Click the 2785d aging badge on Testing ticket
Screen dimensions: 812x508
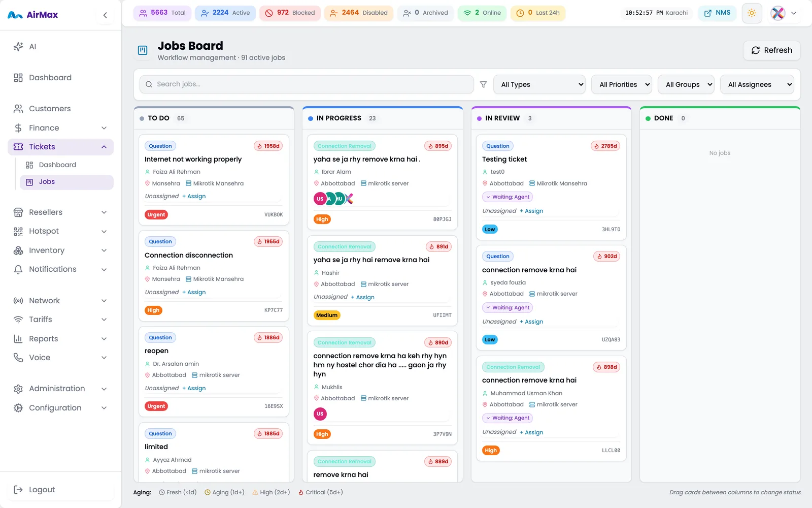click(605, 146)
